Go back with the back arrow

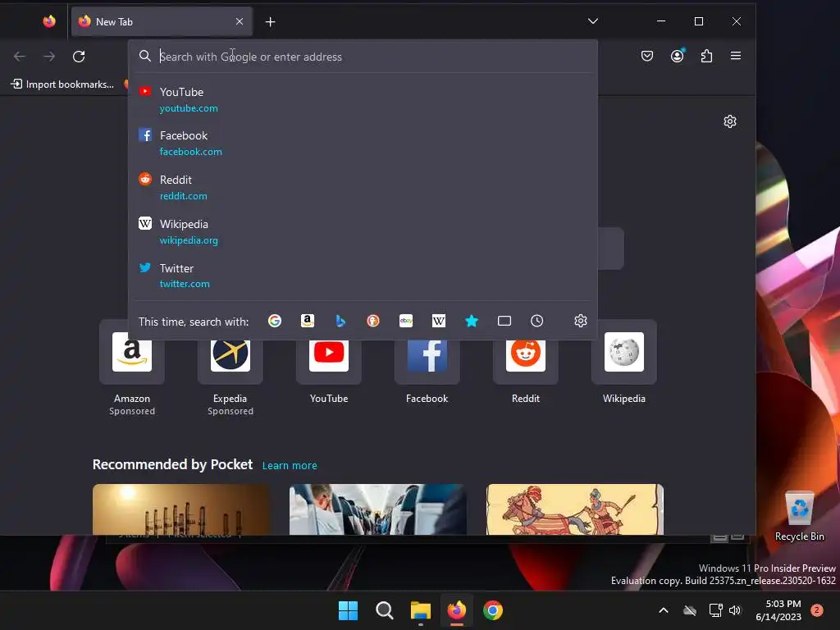pos(20,57)
